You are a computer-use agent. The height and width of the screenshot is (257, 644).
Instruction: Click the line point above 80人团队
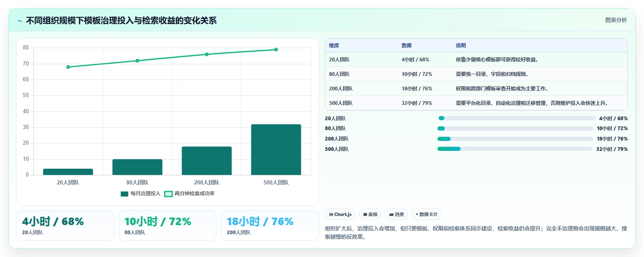pyautogui.click(x=137, y=61)
